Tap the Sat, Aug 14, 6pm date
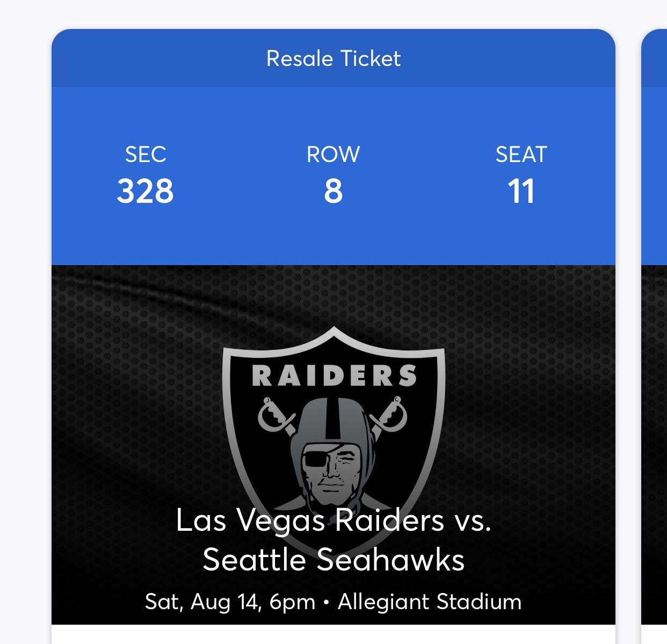The image size is (667, 644). pyautogui.click(x=230, y=602)
